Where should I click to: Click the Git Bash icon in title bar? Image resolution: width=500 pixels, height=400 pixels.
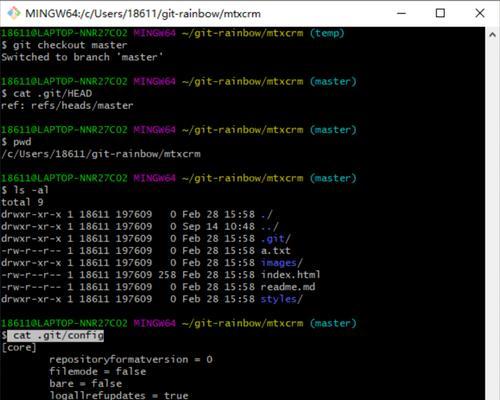coord(14,13)
